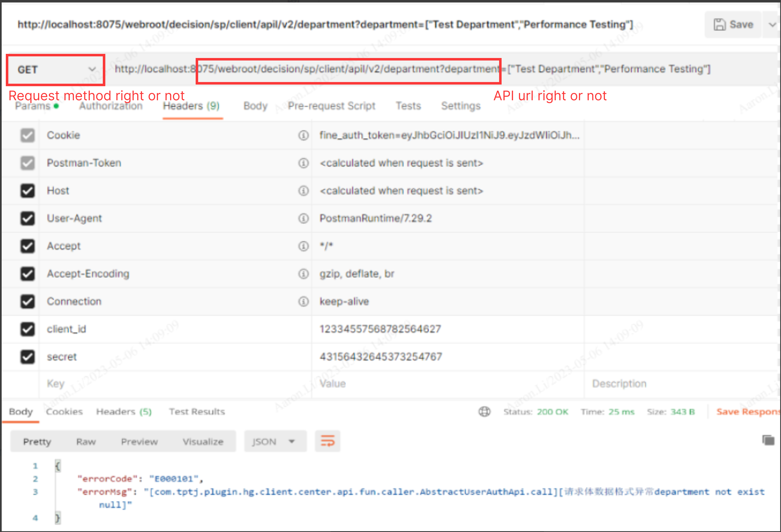Click the Save button
The image size is (781, 532).
click(733, 24)
